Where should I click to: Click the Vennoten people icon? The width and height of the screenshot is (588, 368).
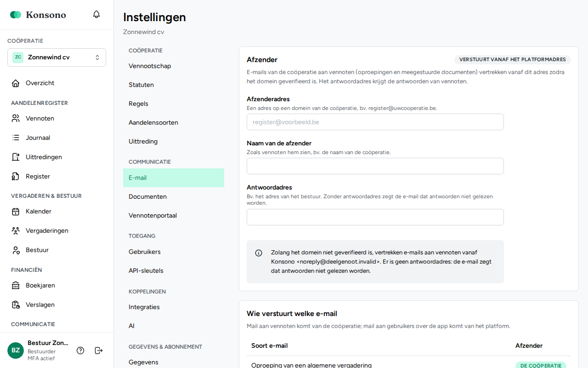tap(16, 119)
